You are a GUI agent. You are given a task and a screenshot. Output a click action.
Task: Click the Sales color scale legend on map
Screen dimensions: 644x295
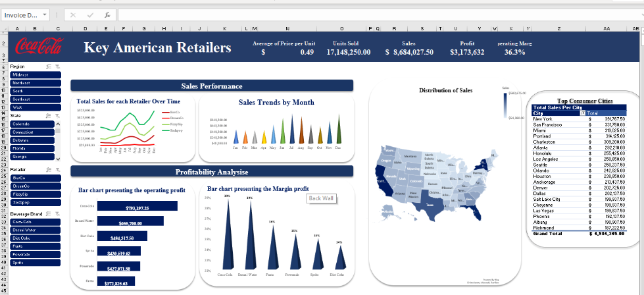pos(505,105)
